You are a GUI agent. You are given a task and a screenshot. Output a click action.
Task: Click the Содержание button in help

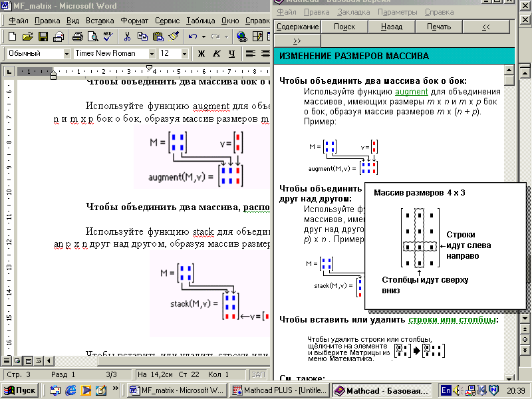click(x=297, y=27)
